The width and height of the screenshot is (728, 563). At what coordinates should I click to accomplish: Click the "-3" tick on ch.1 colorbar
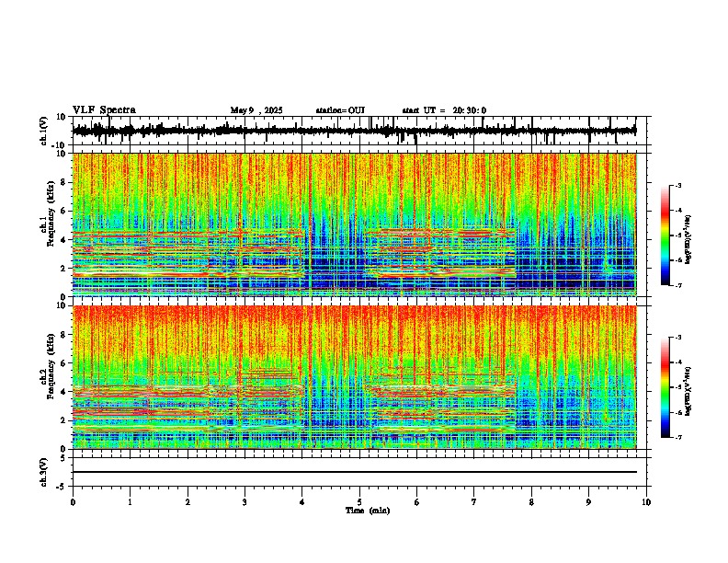coord(677,185)
